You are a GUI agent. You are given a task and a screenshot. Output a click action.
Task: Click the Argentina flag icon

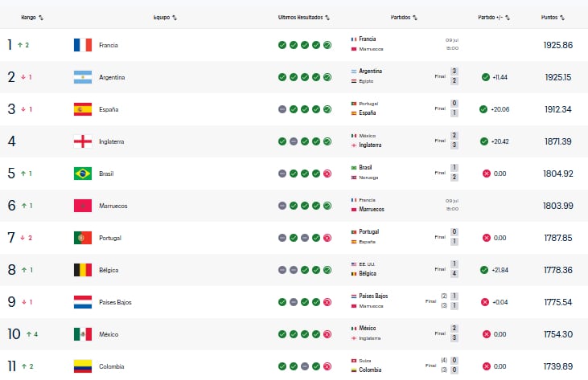[83, 77]
